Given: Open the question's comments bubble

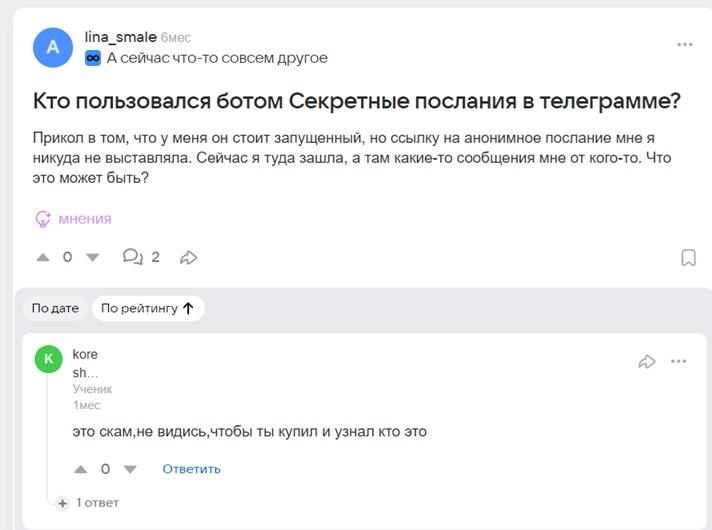Looking at the screenshot, I should pos(132,257).
